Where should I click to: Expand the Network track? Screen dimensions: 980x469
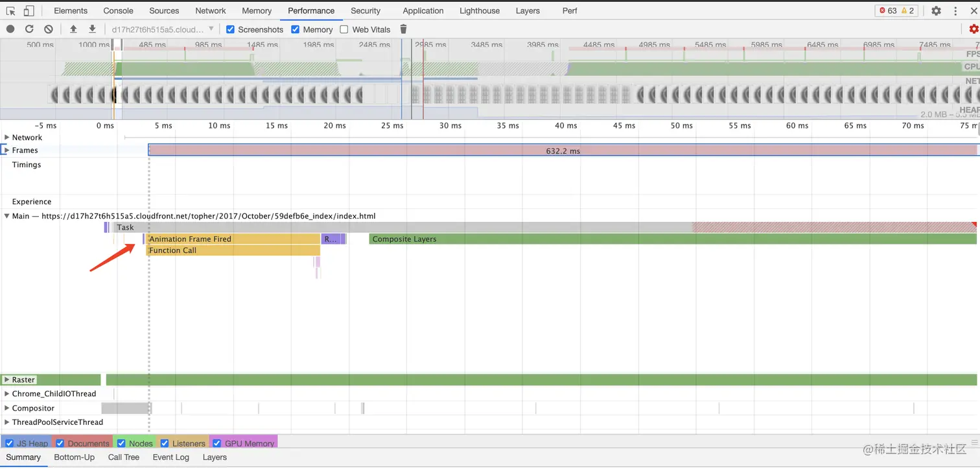[x=7, y=138]
